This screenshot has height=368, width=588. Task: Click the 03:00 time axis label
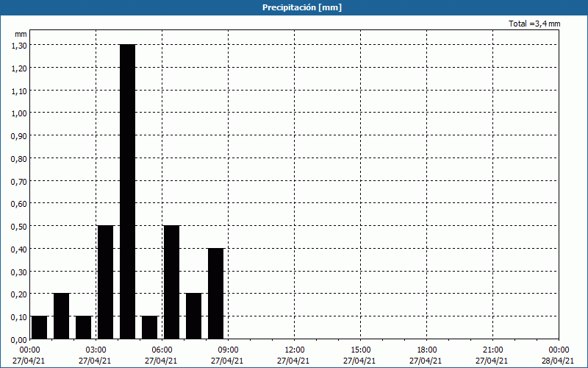(x=96, y=350)
